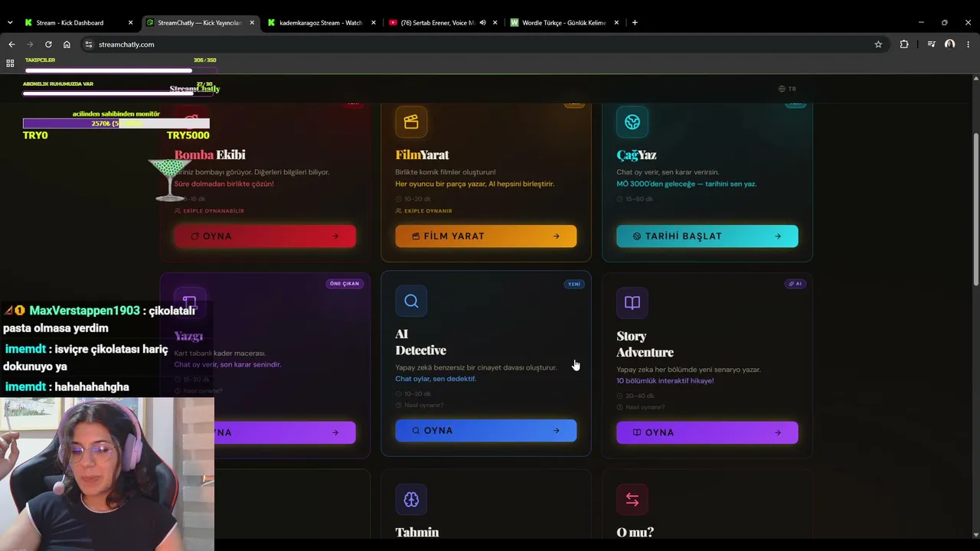Switch to Stream - Kick Dashboard tab
The image size is (980, 551).
tap(79, 23)
